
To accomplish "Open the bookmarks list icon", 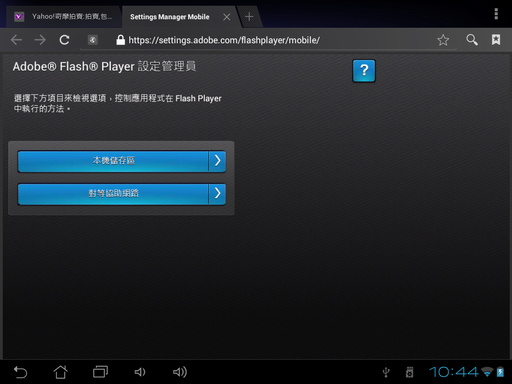I will (496, 40).
